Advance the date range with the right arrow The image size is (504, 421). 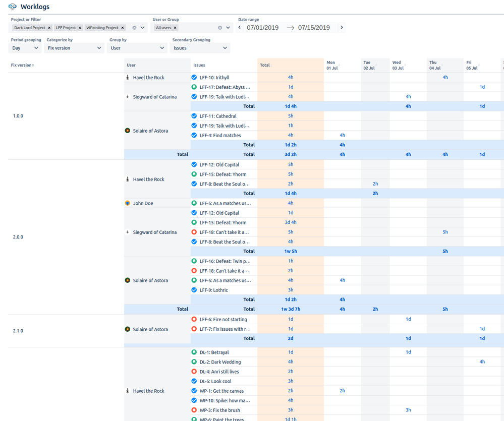[342, 28]
